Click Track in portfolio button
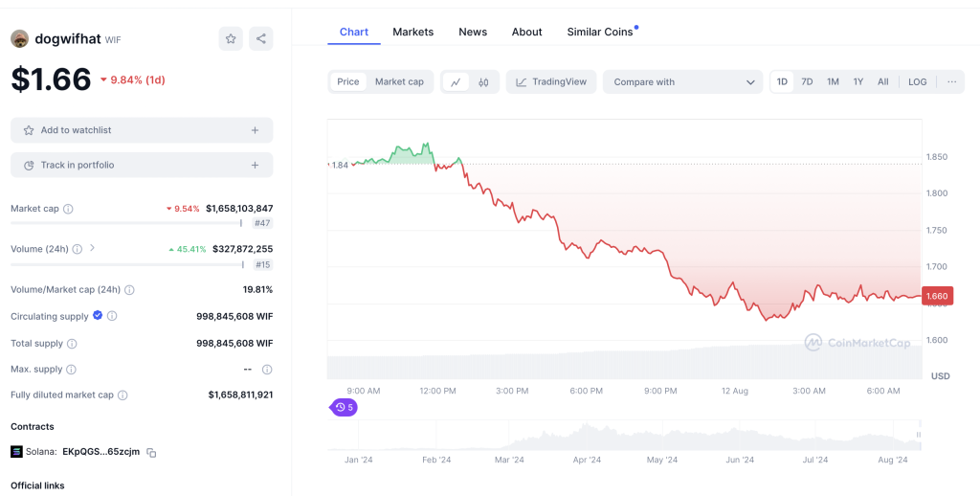Screen dimensions: 980x496 (x=142, y=165)
